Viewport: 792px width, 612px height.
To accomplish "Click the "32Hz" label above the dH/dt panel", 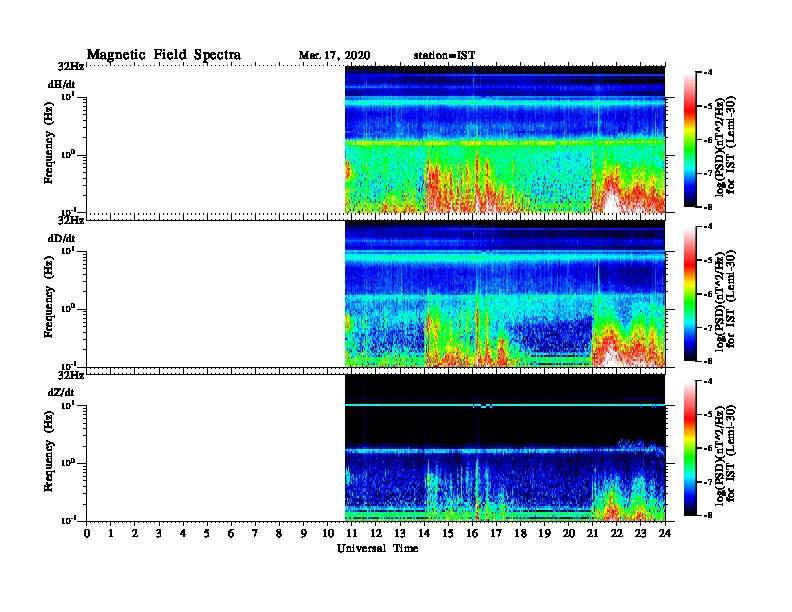I will click(x=71, y=66).
